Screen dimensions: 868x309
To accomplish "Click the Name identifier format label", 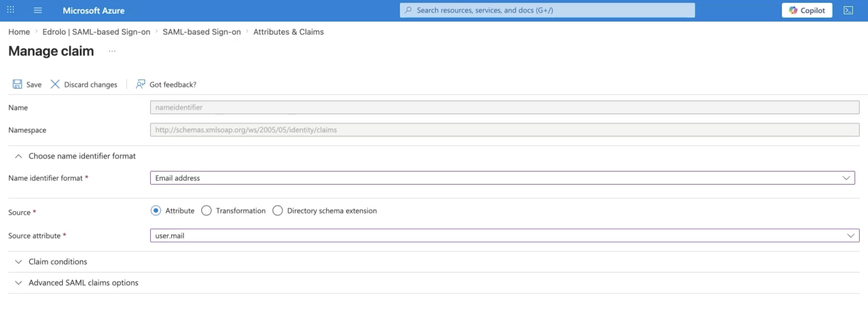I will coord(45,178).
